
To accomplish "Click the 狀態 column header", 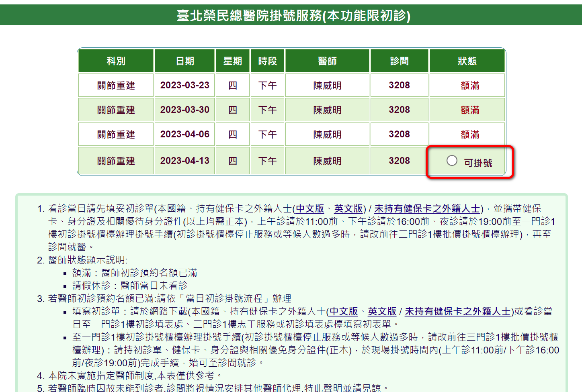I will click(467, 61).
